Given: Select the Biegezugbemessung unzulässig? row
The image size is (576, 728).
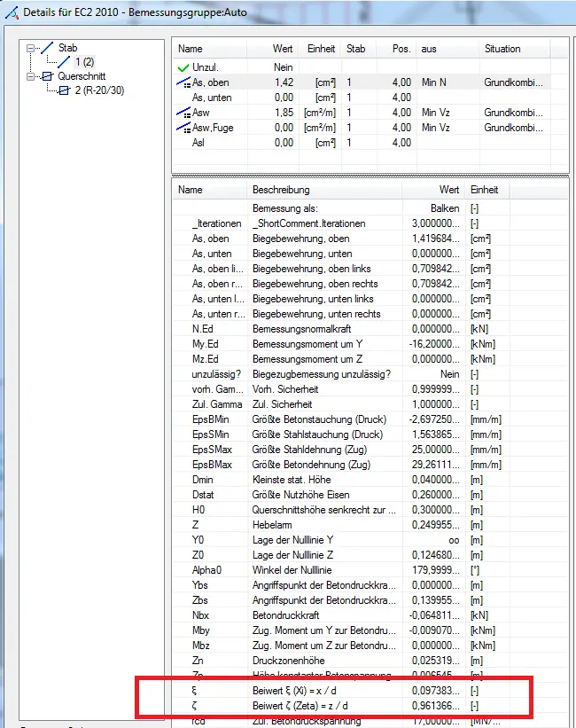Looking at the screenshot, I should coord(341,374).
